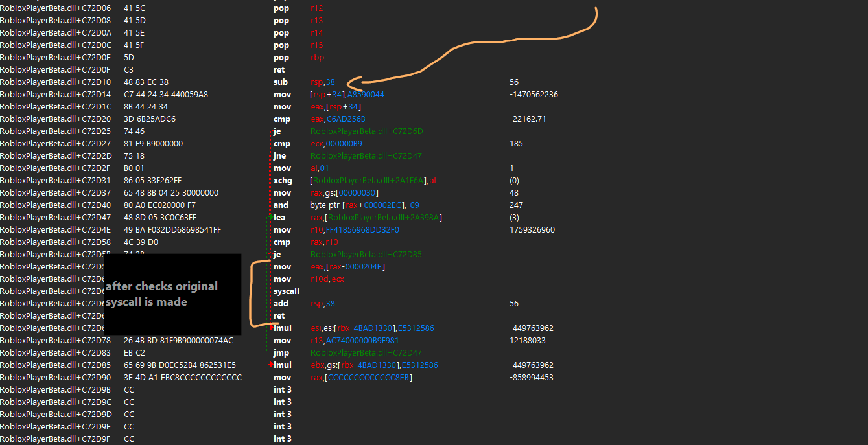Click bytes '86 05 33F262FF'
The image size is (868, 445).
[x=153, y=181]
